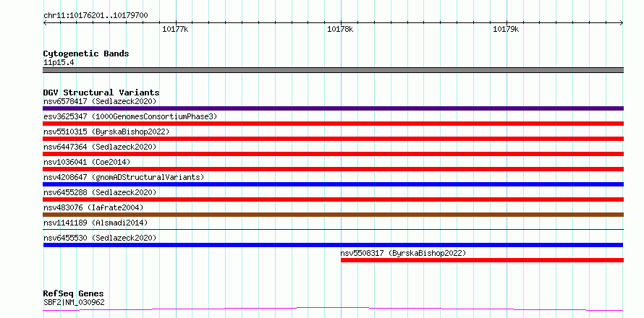Open nsv5510315 (ByrskaBishop2022) label

106,132
